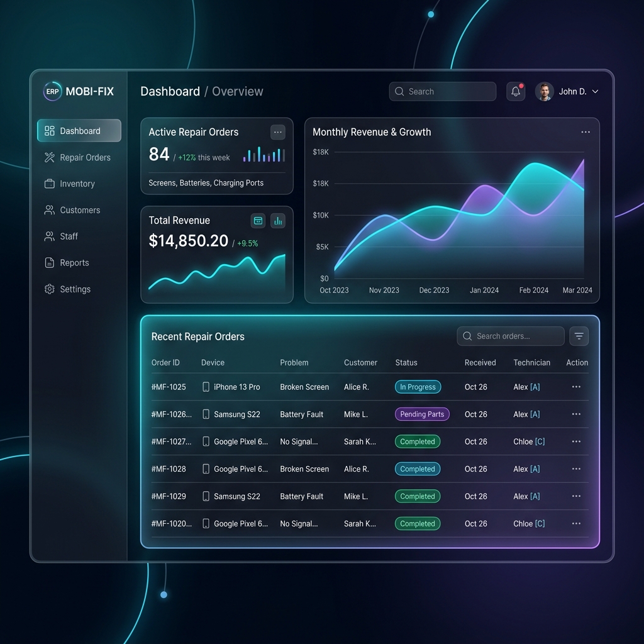644x644 pixels.
Task: Click customer Alice R. in #MF-1025 row
Action: point(357,387)
